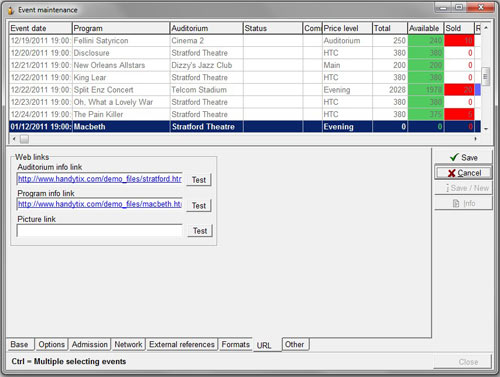500x377 pixels.
Task: Sort by the Program column header
Action: click(x=121, y=28)
